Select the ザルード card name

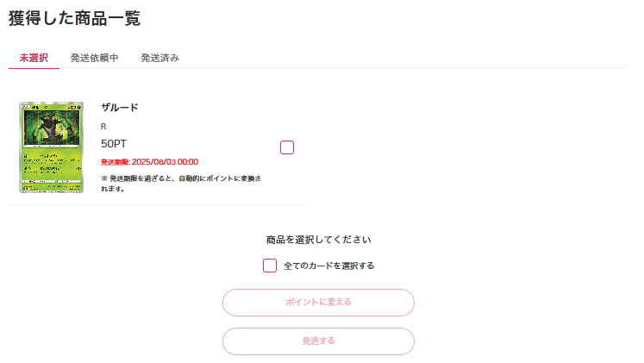click(x=120, y=108)
